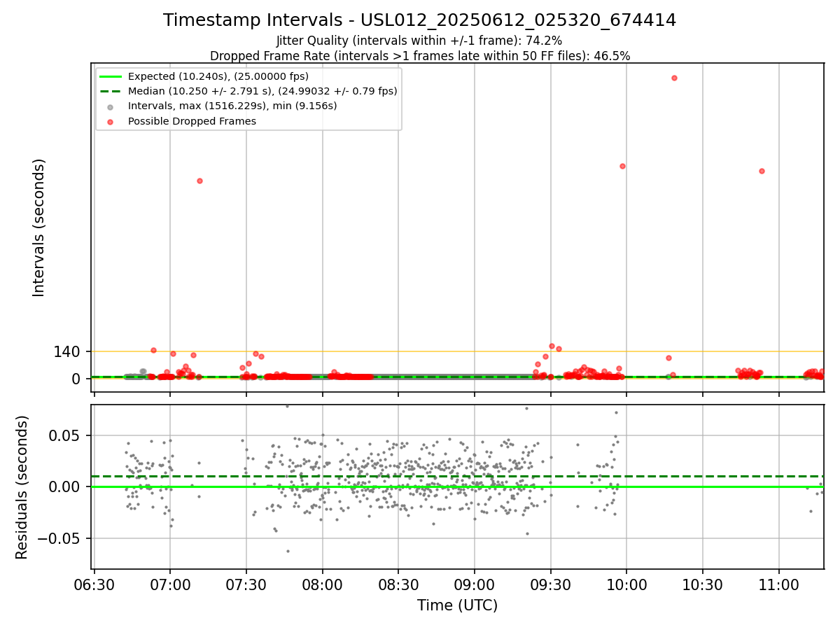This screenshot has width=840, height=630.
Task: Click the solid green line sample in the legend
Action: click(x=111, y=76)
